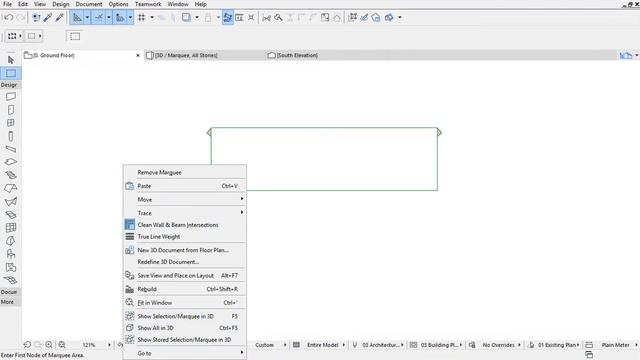Choose Remove Marquee from context menu

coord(185,172)
